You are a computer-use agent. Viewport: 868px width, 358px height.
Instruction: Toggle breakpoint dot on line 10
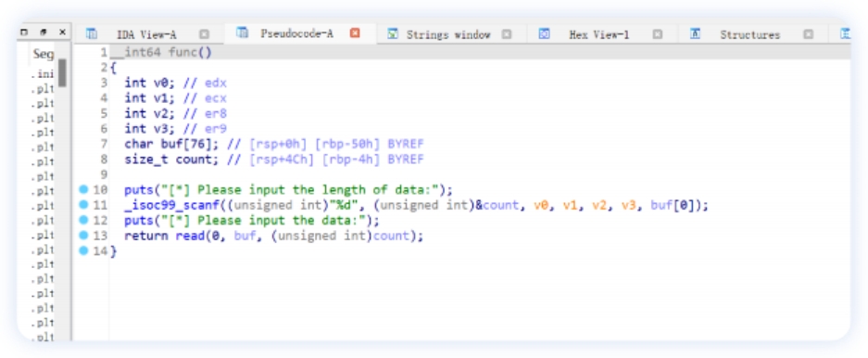click(x=83, y=189)
